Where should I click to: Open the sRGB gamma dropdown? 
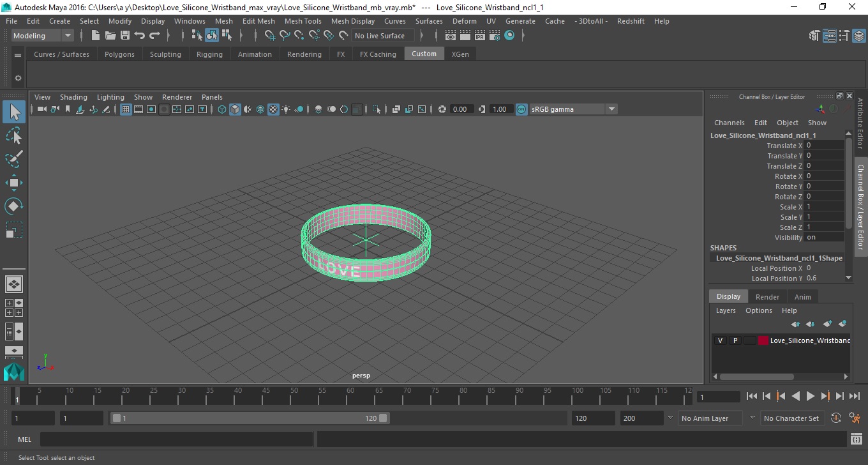pos(611,109)
